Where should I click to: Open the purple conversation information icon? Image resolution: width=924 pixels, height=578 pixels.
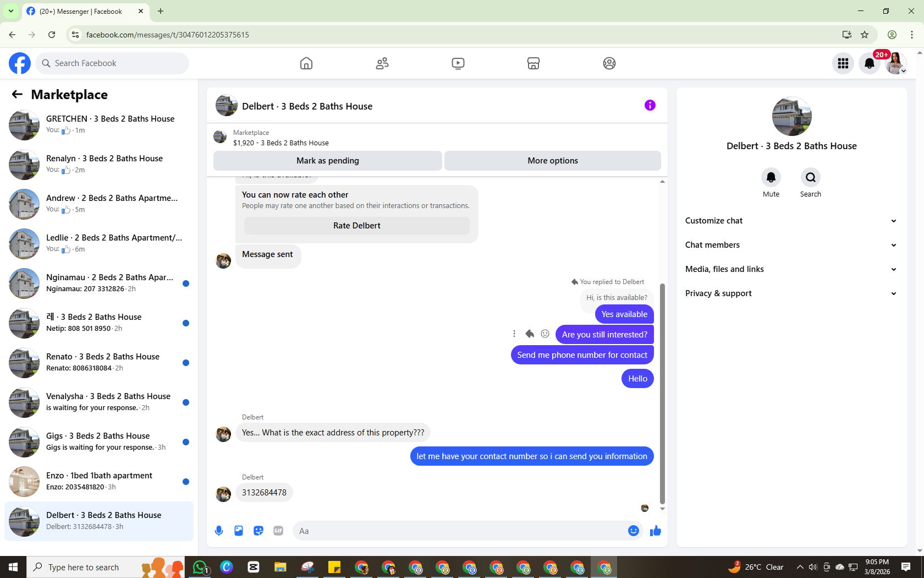[x=650, y=105]
